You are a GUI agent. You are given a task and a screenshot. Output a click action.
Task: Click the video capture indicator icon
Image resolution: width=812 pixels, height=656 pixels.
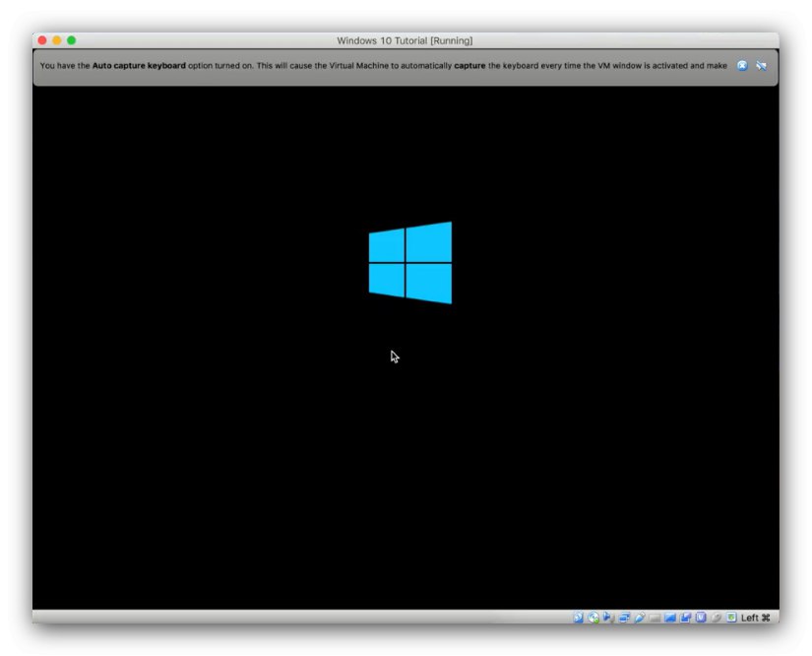click(x=686, y=618)
